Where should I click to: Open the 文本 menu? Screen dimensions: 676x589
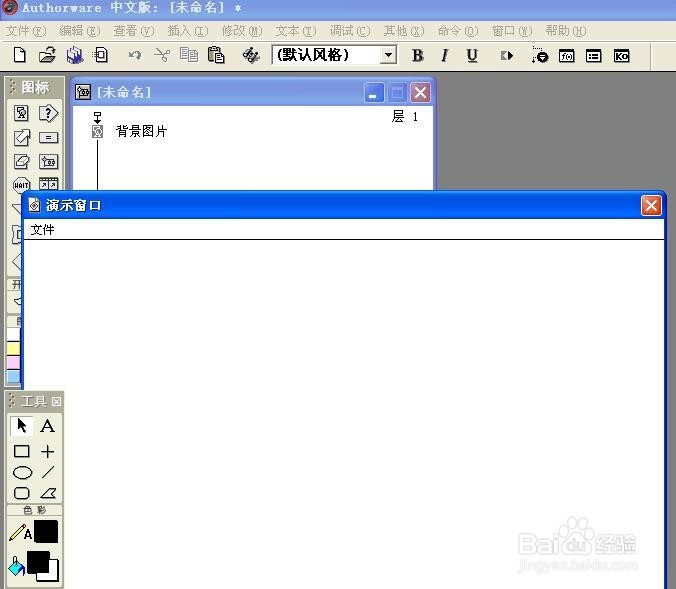(x=296, y=31)
